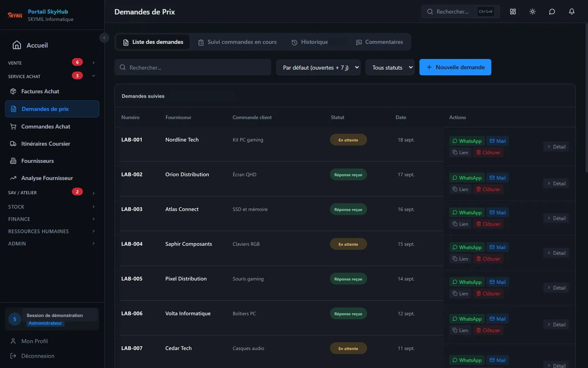This screenshot has height=368, width=588.
Task: Click the SKYMIL logo
Action: tap(15, 15)
